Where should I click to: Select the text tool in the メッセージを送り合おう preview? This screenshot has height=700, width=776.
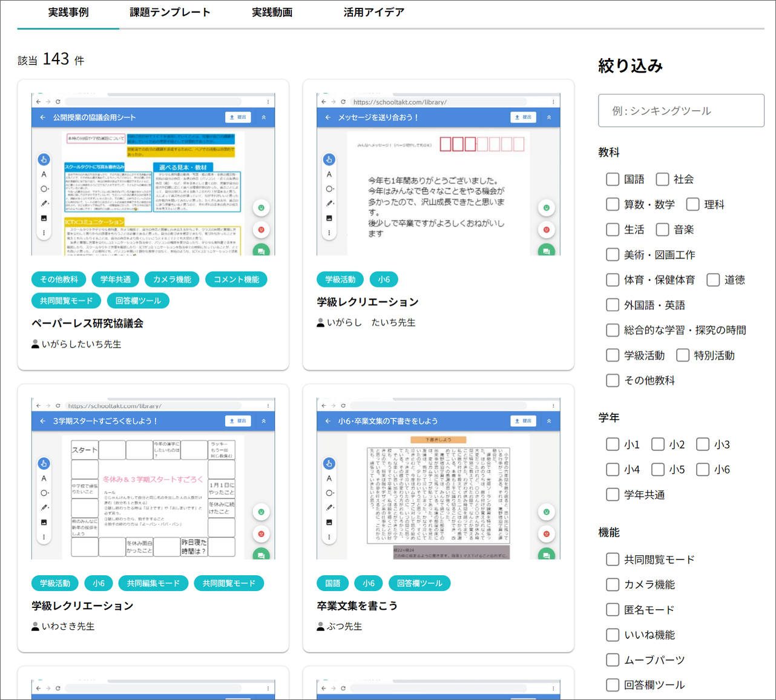pos(329,173)
